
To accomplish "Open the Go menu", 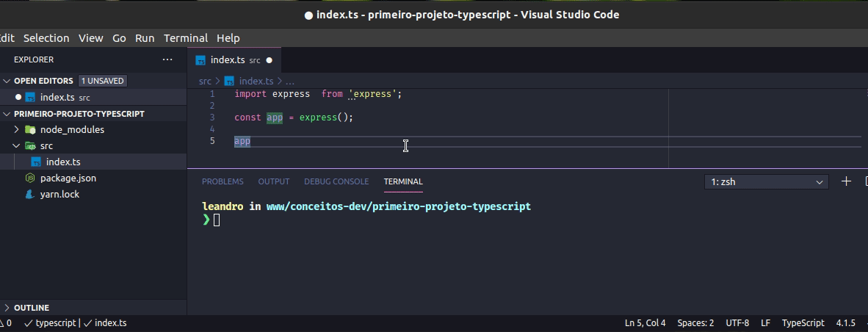I will point(119,38).
